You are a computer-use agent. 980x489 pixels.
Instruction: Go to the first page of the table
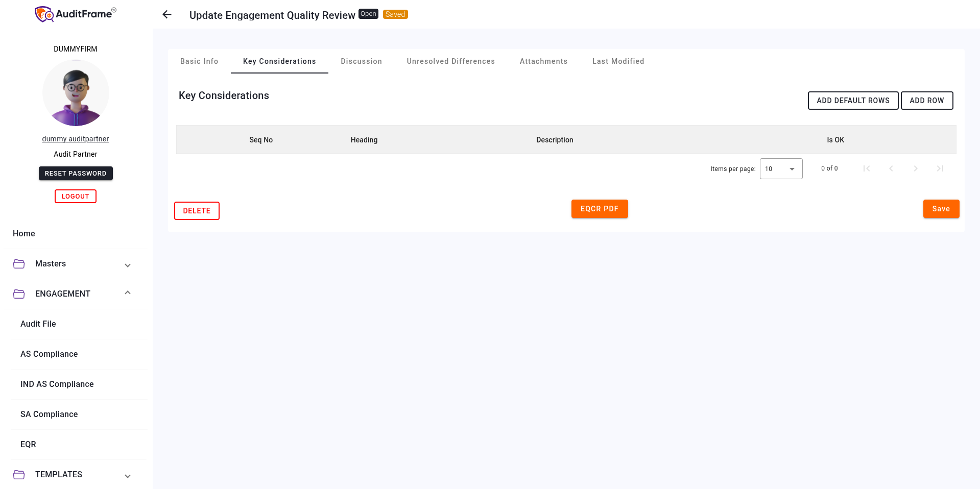click(866, 168)
